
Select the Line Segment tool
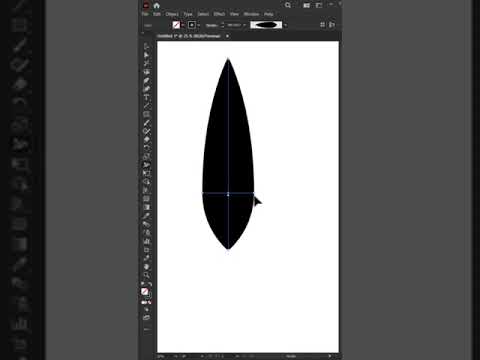(146, 106)
